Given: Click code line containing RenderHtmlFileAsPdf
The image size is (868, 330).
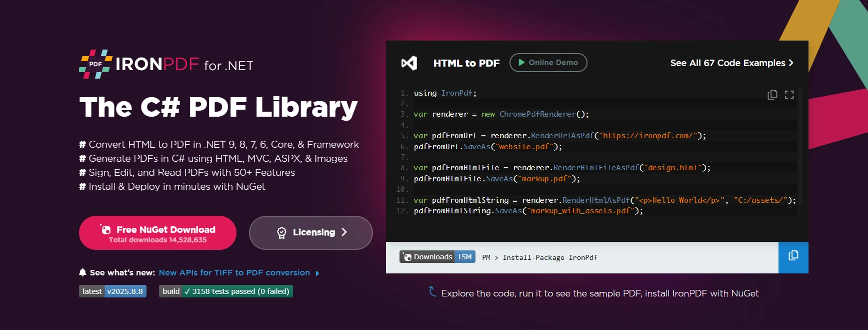Looking at the screenshot, I should [562, 168].
